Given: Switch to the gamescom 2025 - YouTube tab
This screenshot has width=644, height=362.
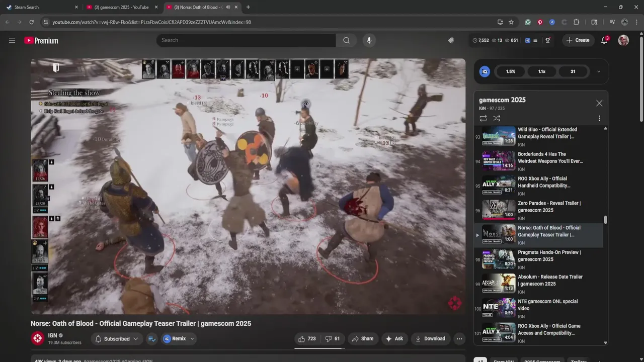Looking at the screenshot, I should 122,7.
